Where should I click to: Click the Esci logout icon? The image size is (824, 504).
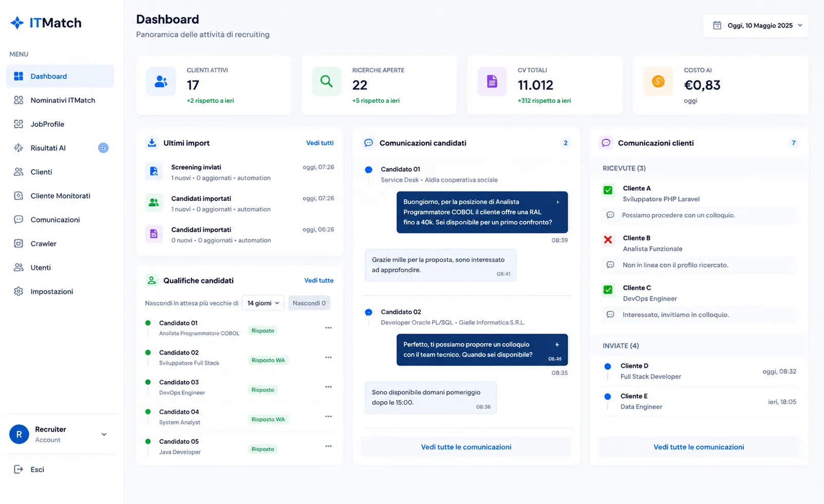(18, 469)
